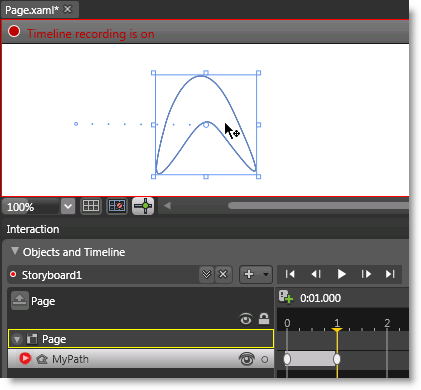Toggle the show grid icon

[91, 206]
